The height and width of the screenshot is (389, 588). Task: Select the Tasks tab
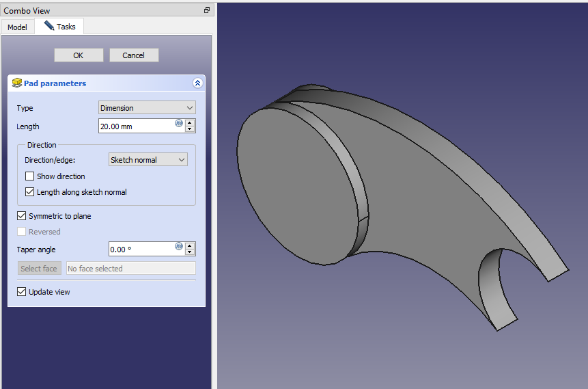[x=59, y=27]
